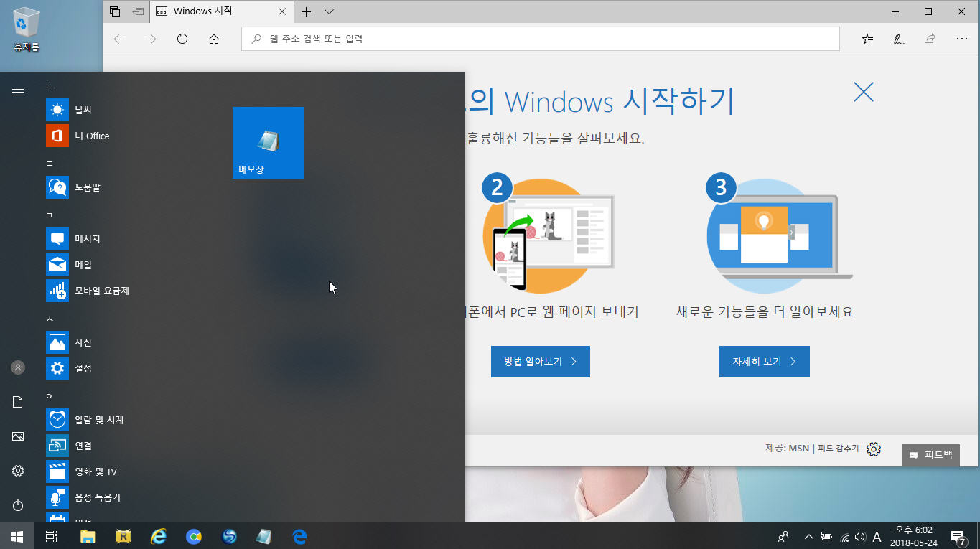
Task: Switch to Microsoft Edge on the taskbar
Action: (299, 536)
